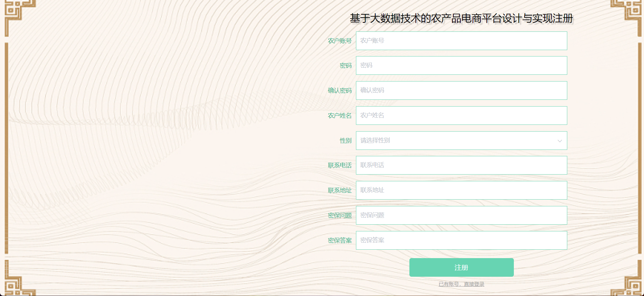The height and width of the screenshot is (296, 644).
Task: Click the 联系电话 field label
Action: (x=340, y=165)
